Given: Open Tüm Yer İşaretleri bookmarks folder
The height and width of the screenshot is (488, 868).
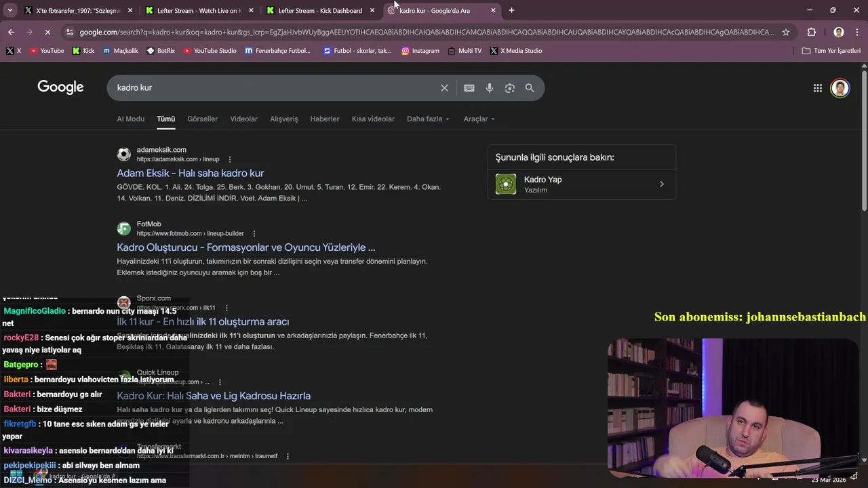Looking at the screenshot, I should pyautogui.click(x=831, y=51).
